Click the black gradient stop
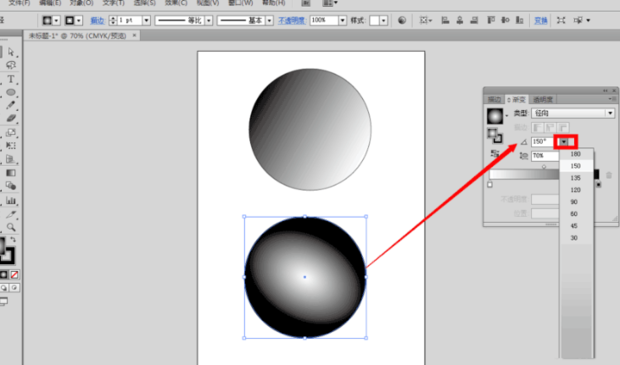The image size is (620, 365). tap(599, 184)
